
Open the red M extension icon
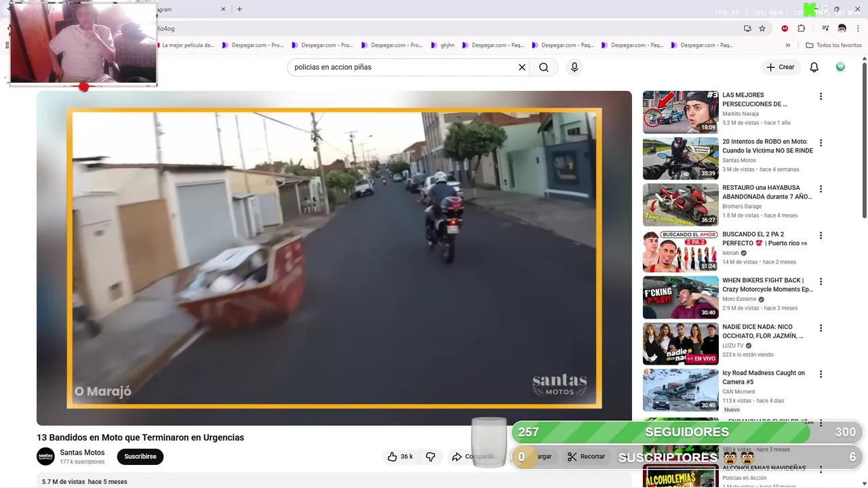tap(785, 28)
